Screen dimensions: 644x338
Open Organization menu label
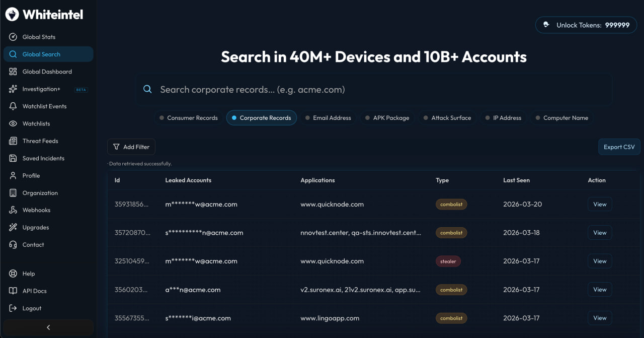tap(40, 193)
